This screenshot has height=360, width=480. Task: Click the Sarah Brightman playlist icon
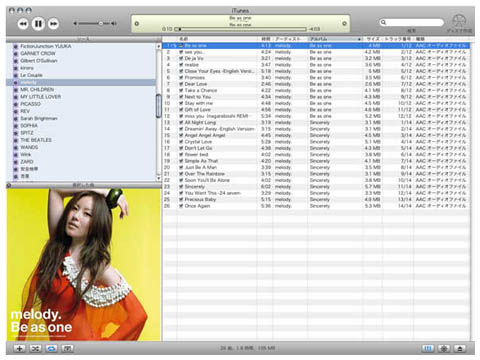coord(15,119)
